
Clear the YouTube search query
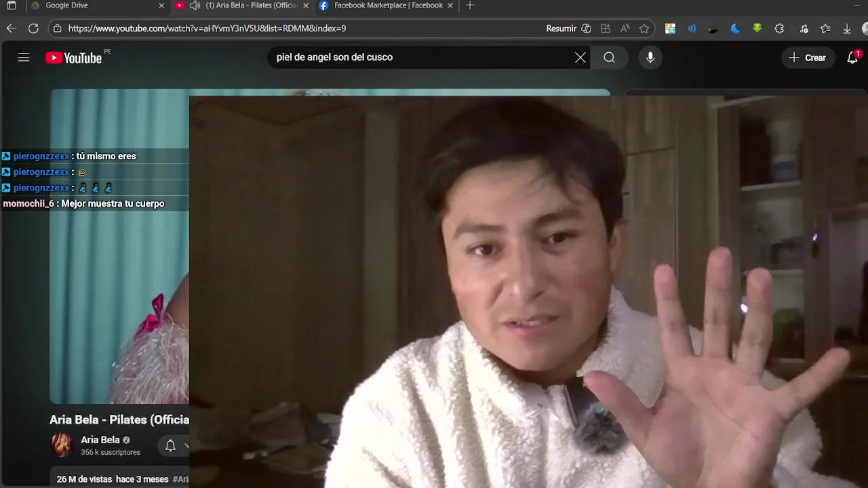580,58
